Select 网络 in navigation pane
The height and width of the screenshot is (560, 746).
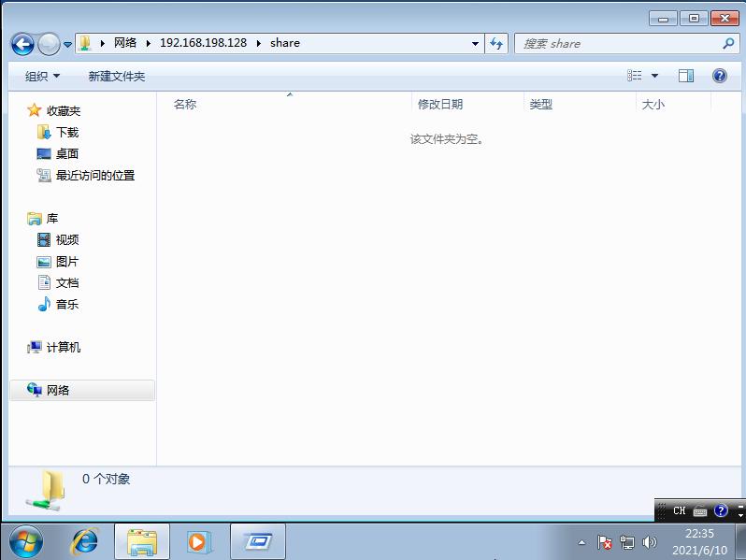(x=58, y=391)
